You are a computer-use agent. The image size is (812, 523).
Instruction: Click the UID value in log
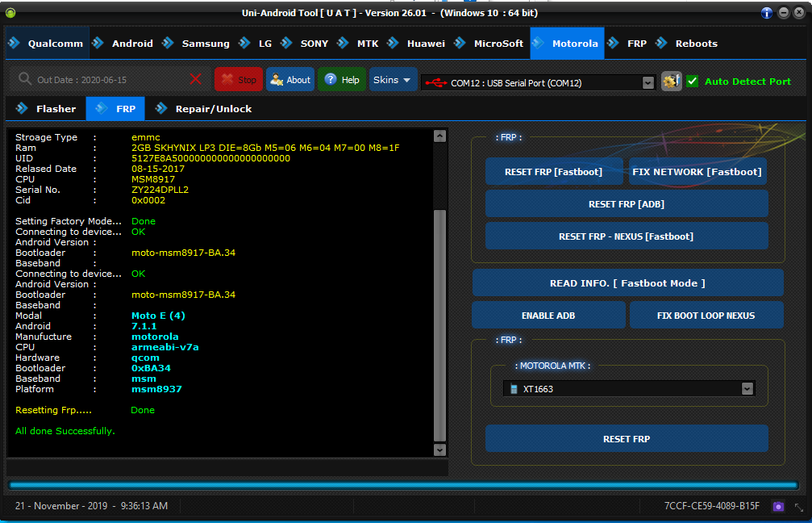click(210, 159)
